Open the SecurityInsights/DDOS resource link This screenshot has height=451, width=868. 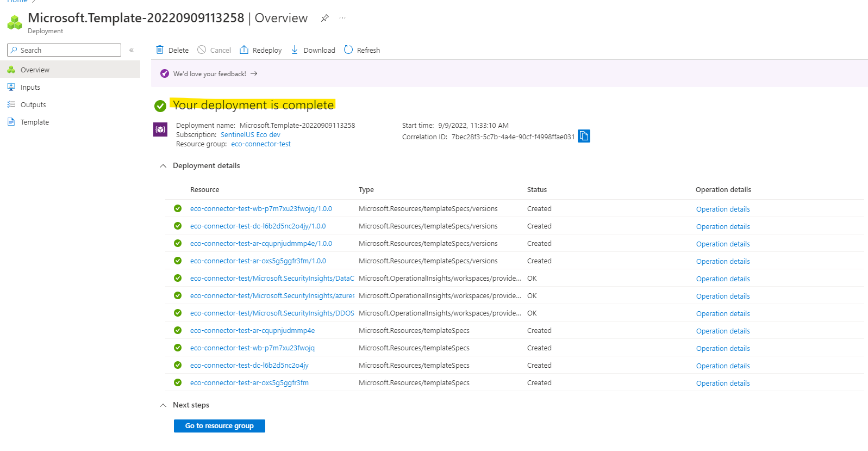click(272, 313)
